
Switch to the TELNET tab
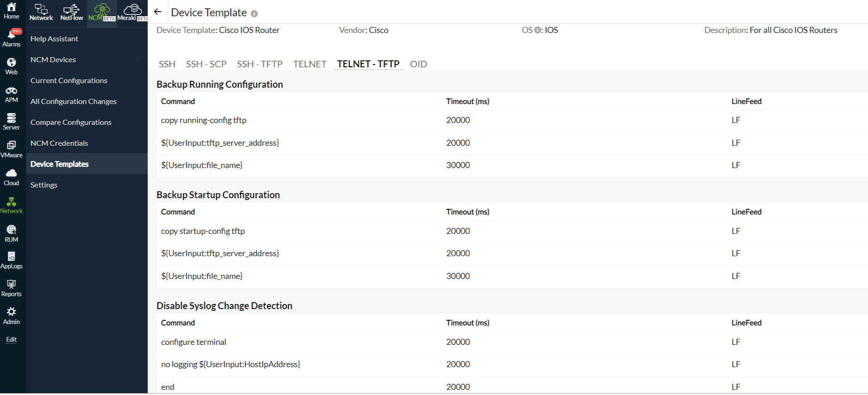click(310, 64)
